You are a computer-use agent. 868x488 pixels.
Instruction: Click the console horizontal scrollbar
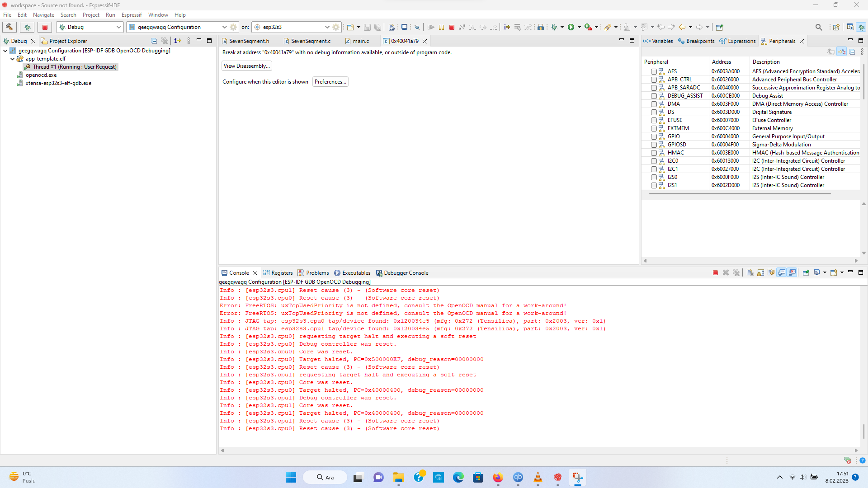pyautogui.click(x=538, y=450)
